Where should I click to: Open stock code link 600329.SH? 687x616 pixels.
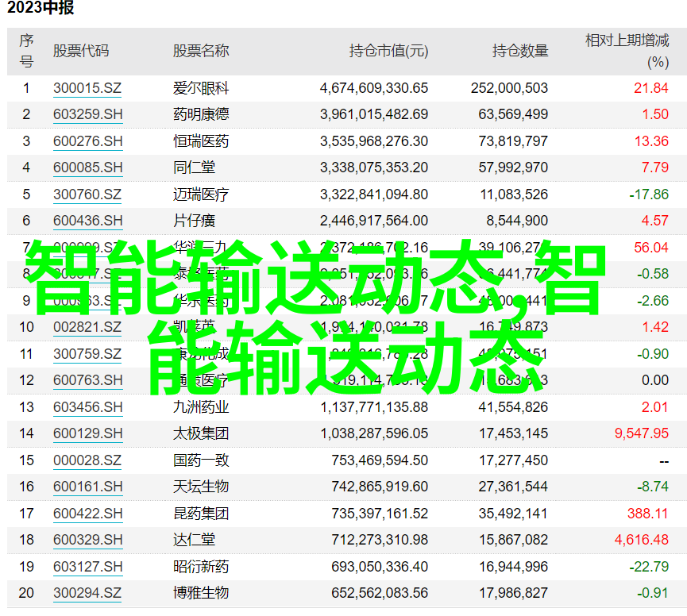tap(88, 540)
